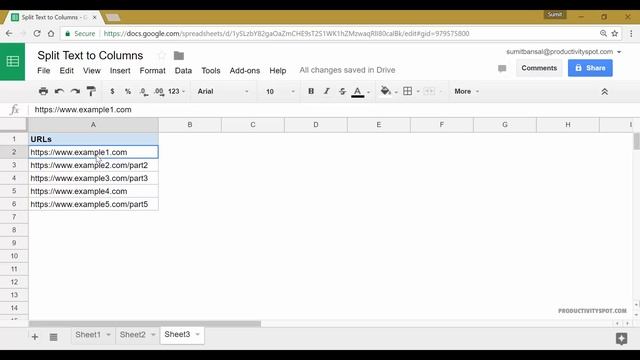Open the Add-ons menu
The height and width of the screenshot is (360, 640).
click(245, 71)
